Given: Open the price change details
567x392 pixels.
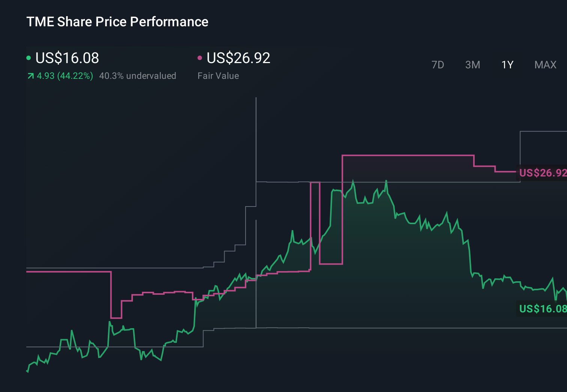Looking at the screenshot, I should coord(65,75).
